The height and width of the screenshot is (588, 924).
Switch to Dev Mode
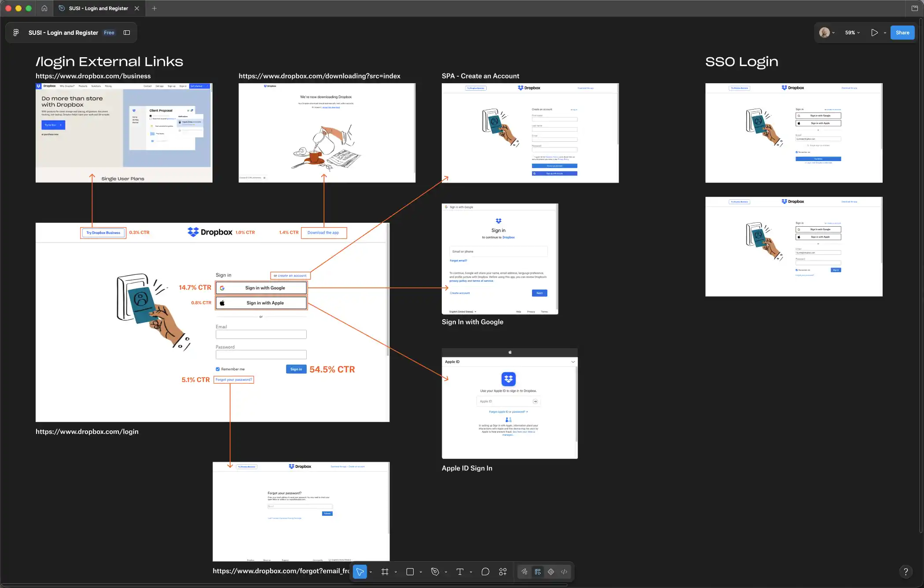pyautogui.click(x=564, y=572)
